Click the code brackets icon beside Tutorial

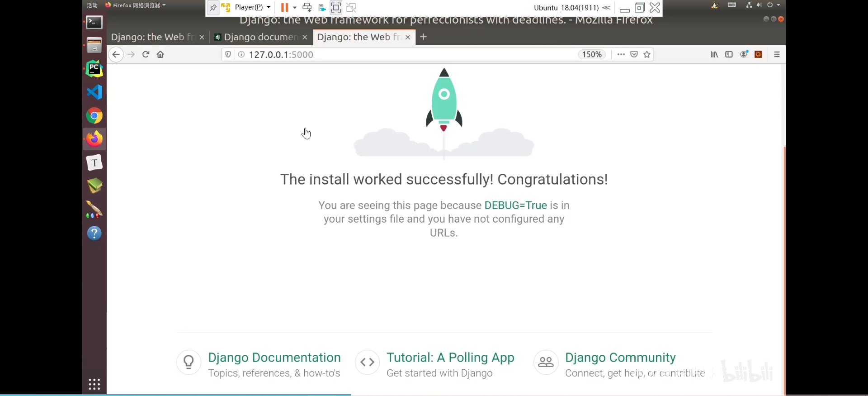(368, 362)
